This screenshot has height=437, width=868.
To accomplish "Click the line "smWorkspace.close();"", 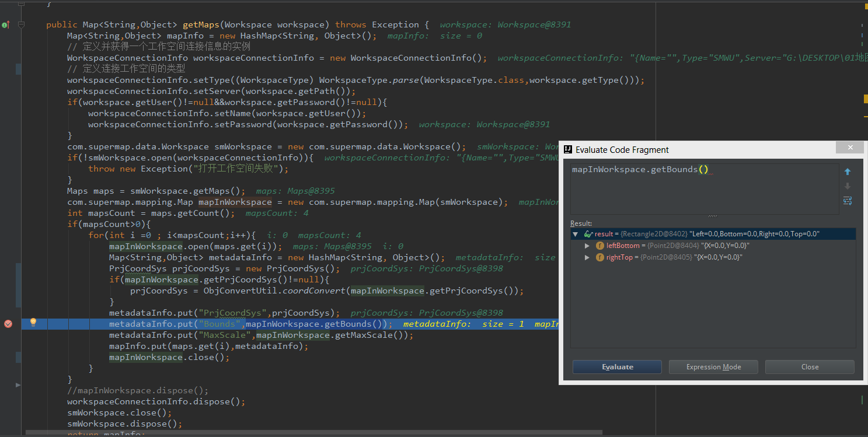I will tap(120, 412).
